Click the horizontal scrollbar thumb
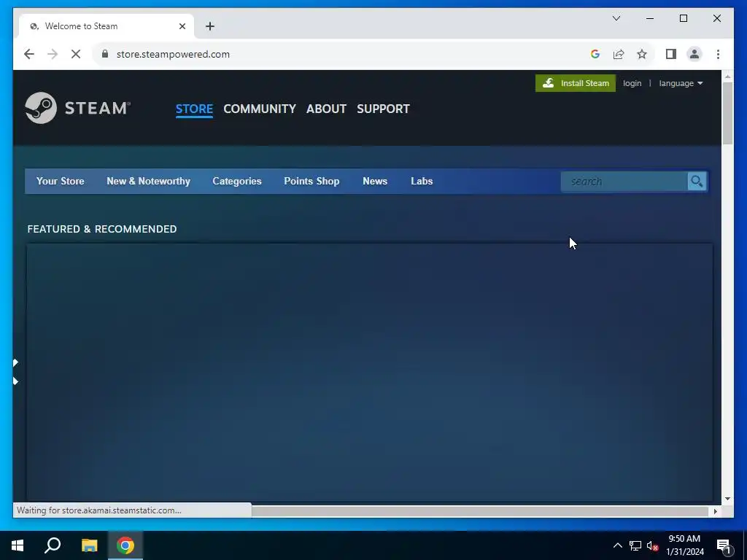 (480, 511)
